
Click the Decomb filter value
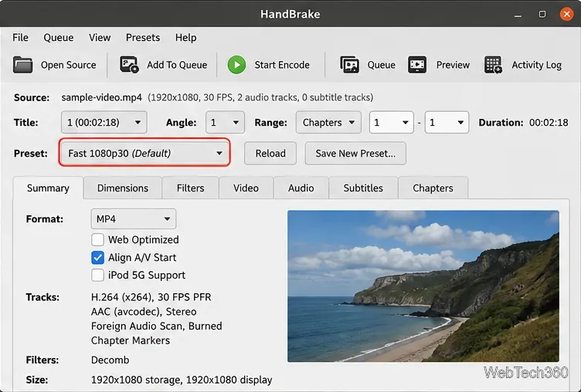tap(110, 360)
